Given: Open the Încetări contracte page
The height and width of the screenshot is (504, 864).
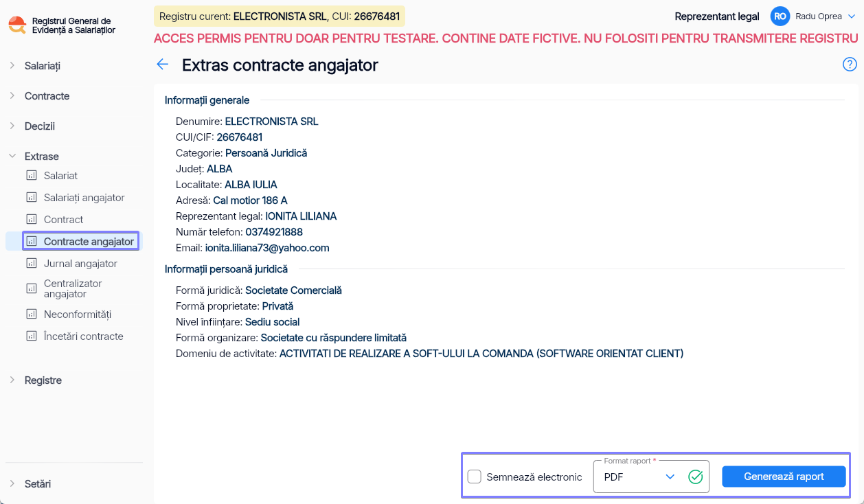Looking at the screenshot, I should pos(84,336).
